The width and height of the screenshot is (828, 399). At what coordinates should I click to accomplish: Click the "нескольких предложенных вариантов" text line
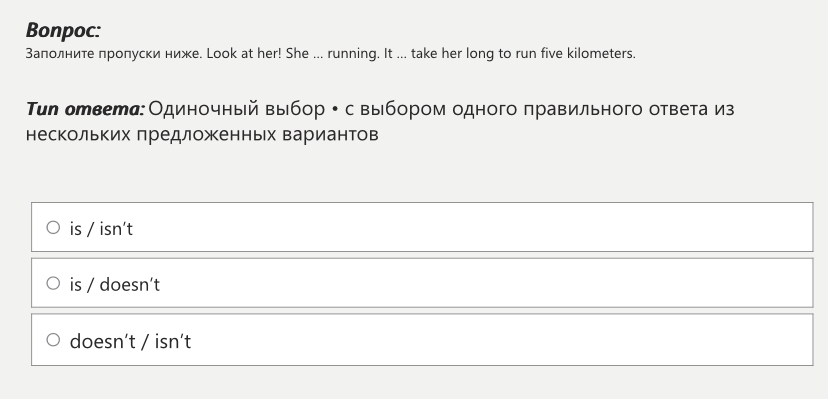[202, 134]
